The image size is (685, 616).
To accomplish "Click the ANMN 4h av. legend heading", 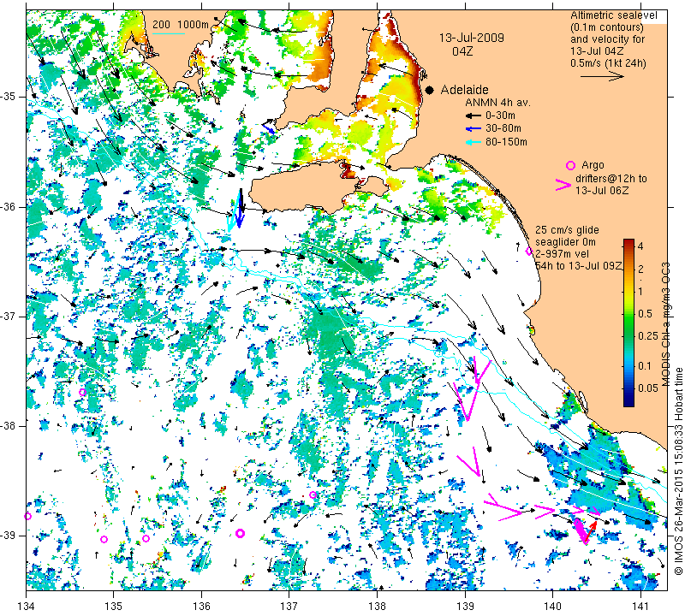I will (x=497, y=103).
